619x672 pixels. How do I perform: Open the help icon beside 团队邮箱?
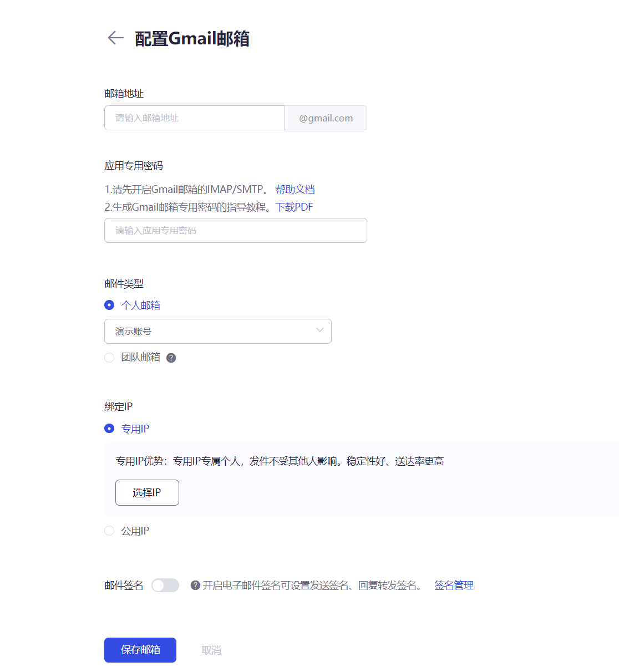click(x=171, y=358)
